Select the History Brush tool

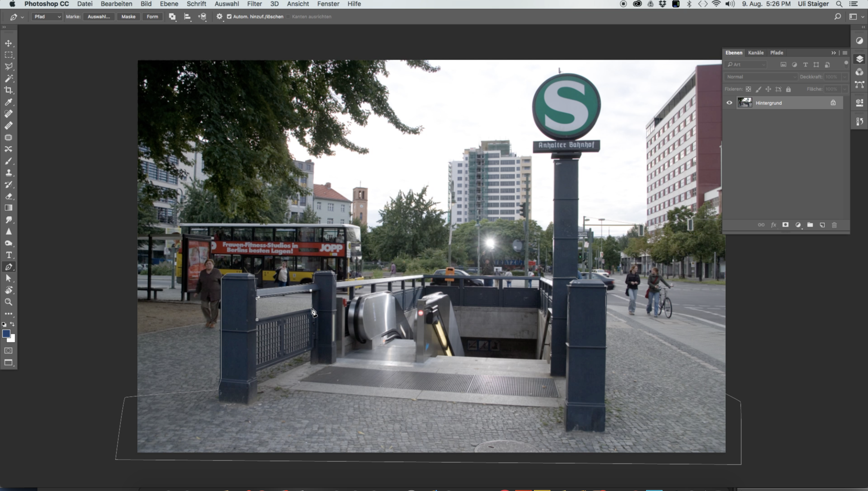tap(9, 185)
